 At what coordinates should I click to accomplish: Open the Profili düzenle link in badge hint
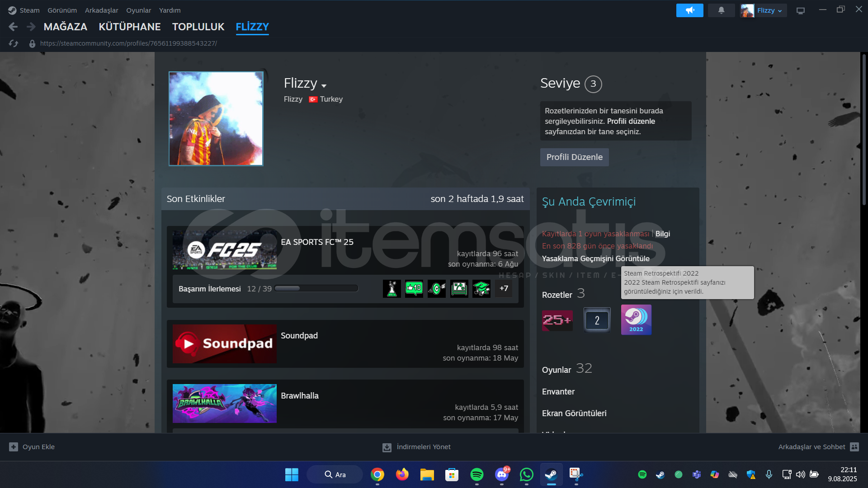pos(631,121)
